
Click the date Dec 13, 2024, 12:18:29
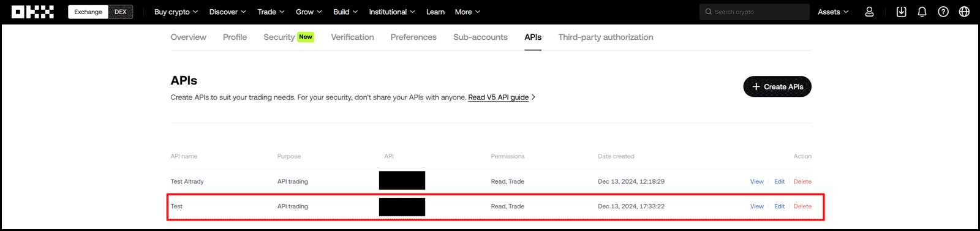pos(631,181)
